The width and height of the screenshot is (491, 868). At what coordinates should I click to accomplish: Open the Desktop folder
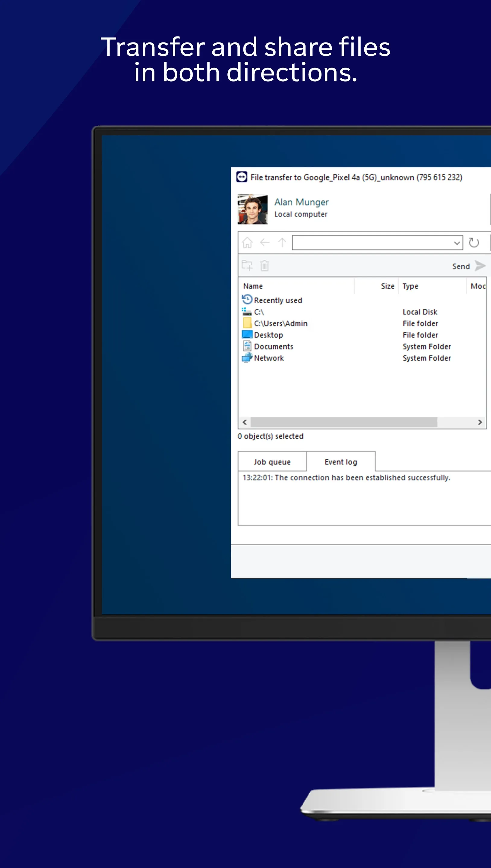269,335
